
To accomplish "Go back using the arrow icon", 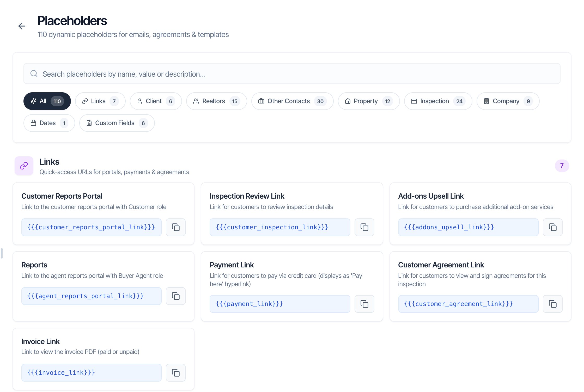I will coord(22,26).
